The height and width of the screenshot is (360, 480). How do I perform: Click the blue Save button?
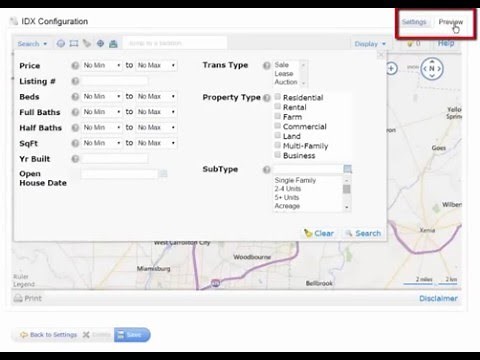pyautogui.click(x=132, y=335)
